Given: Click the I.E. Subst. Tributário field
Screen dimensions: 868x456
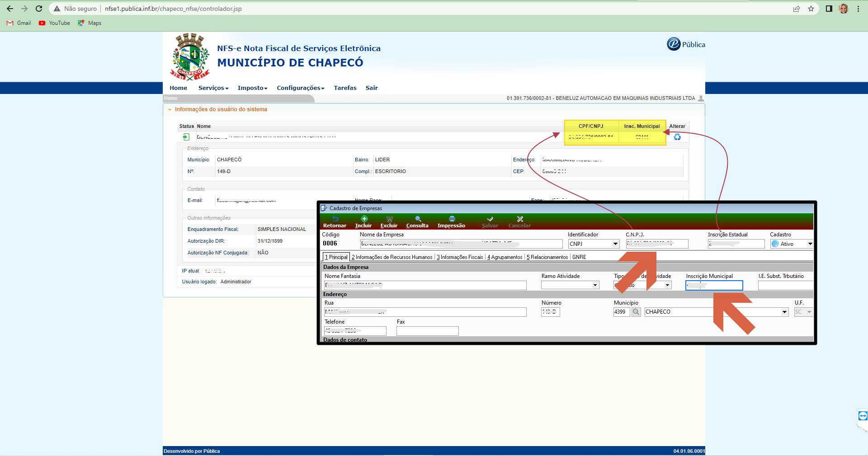Looking at the screenshot, I should point(786,285).
